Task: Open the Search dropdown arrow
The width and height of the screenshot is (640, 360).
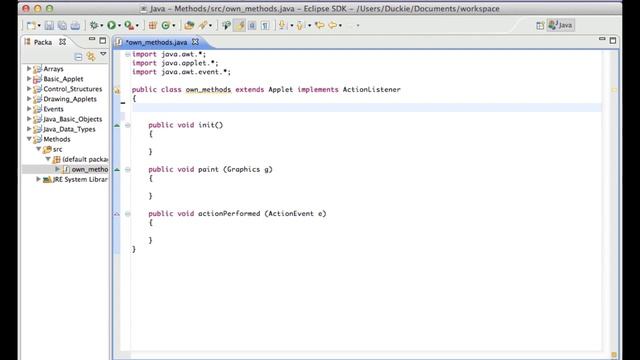Action: (210, 26)
